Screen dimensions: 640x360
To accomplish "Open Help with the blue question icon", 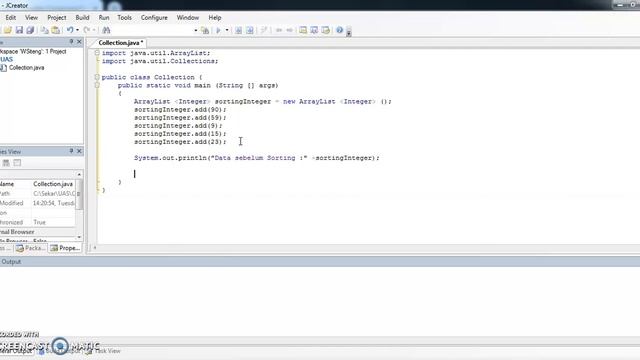I will (x=339, y=30).
